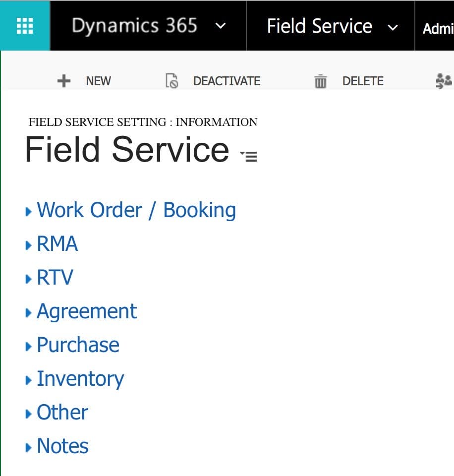Click the plus icon beside NEW
Image resolution: width=454 pixels, height=476 pixels.
coord(63,80)
